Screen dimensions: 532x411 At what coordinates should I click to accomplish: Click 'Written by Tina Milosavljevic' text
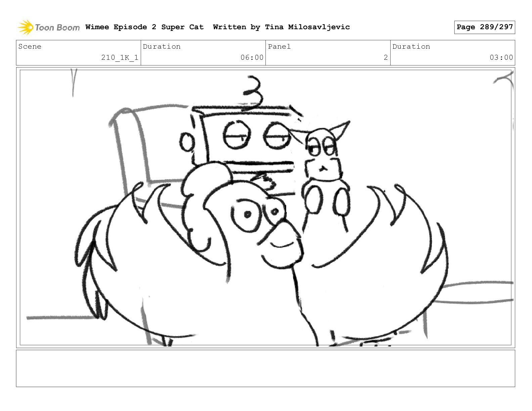click(x=281, y=27)
